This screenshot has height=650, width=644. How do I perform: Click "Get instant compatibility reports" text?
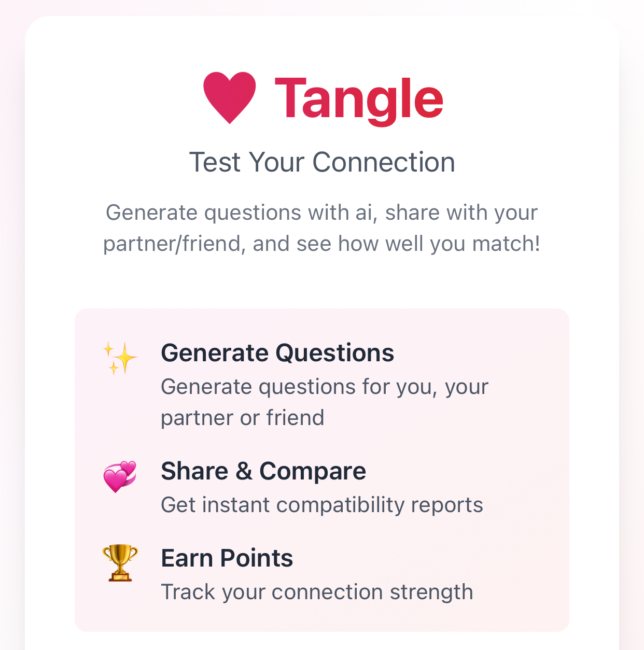pos(322,505)
